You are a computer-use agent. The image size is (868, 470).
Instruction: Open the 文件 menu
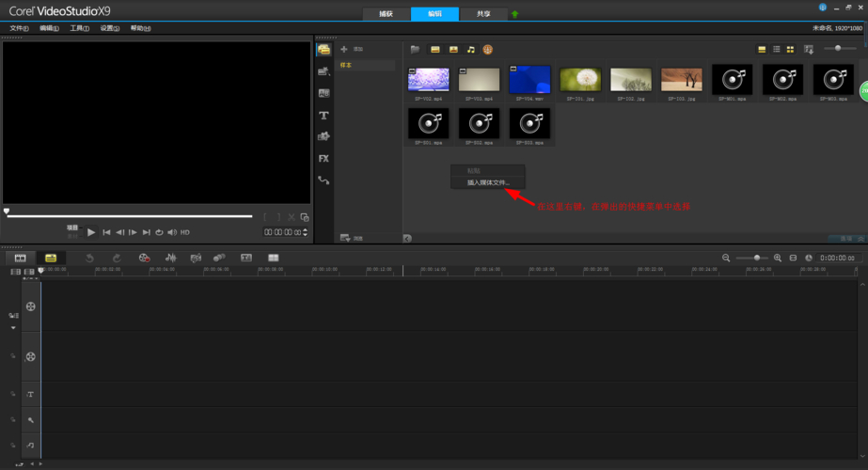[20, 28]
